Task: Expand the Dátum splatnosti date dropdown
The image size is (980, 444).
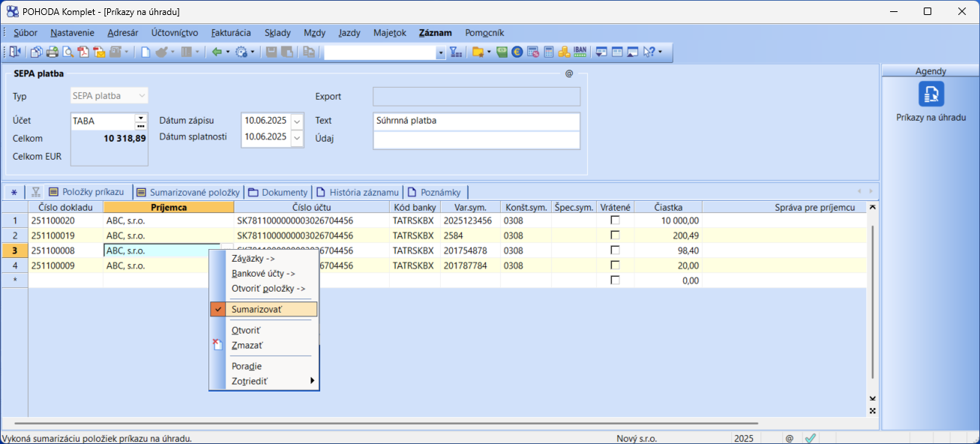Action: point(297,137)
